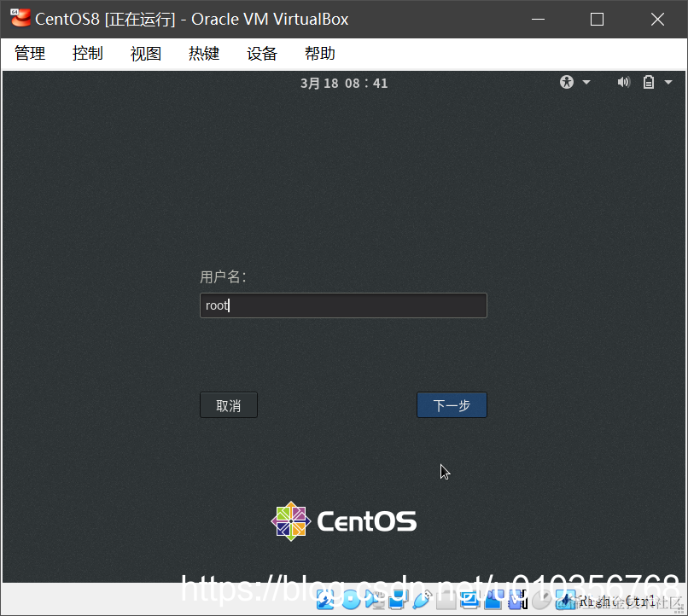
Task: Click the optical disc status icon
Action: [351, 600]
